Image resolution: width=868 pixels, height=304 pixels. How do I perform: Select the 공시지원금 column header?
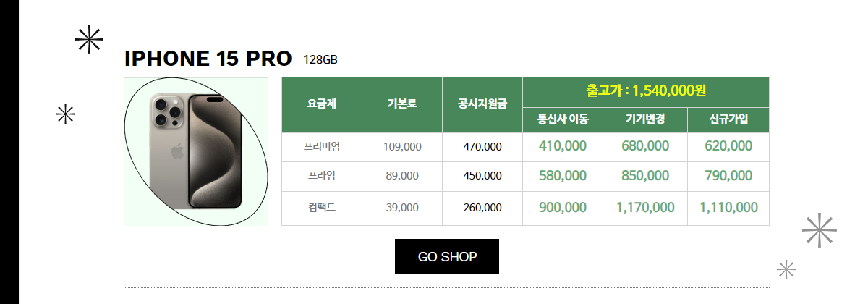tap(482, 104)
